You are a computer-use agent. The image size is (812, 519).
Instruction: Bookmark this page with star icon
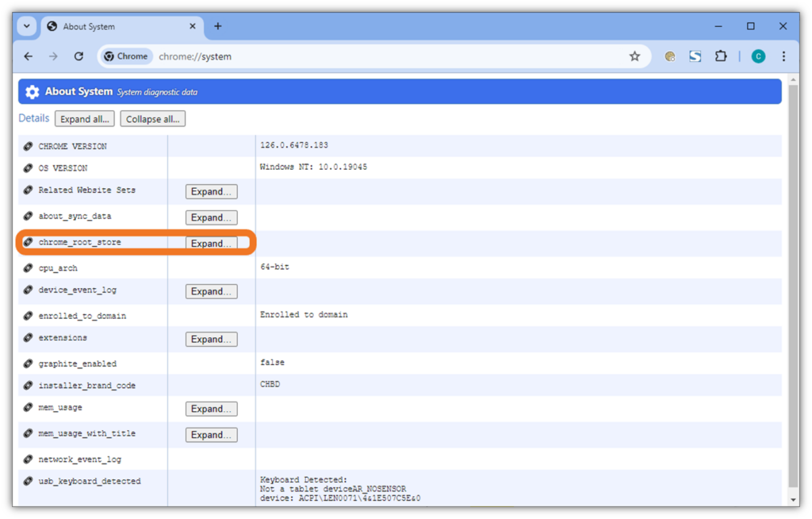634,56
